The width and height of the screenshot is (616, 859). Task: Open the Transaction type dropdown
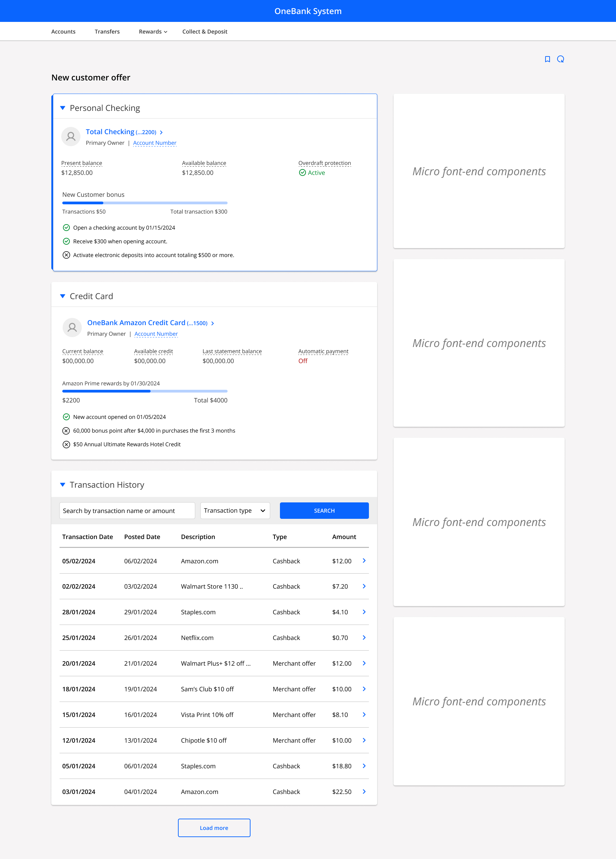click(x=235, y=511)
